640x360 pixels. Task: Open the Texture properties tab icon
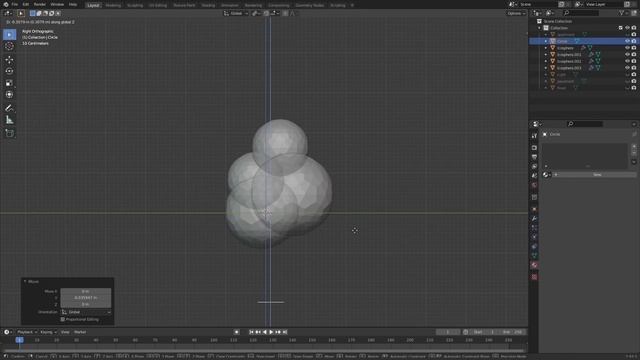[x=534, y=277]
